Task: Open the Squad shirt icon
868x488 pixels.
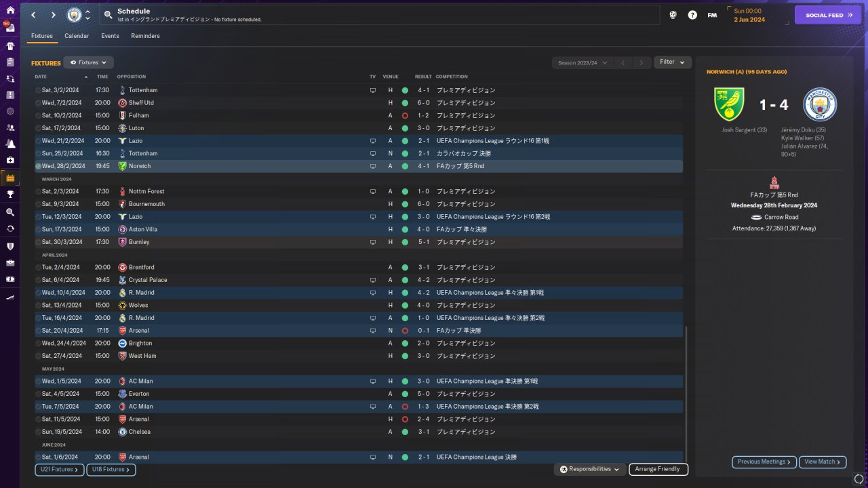Action: coord(10,46)
